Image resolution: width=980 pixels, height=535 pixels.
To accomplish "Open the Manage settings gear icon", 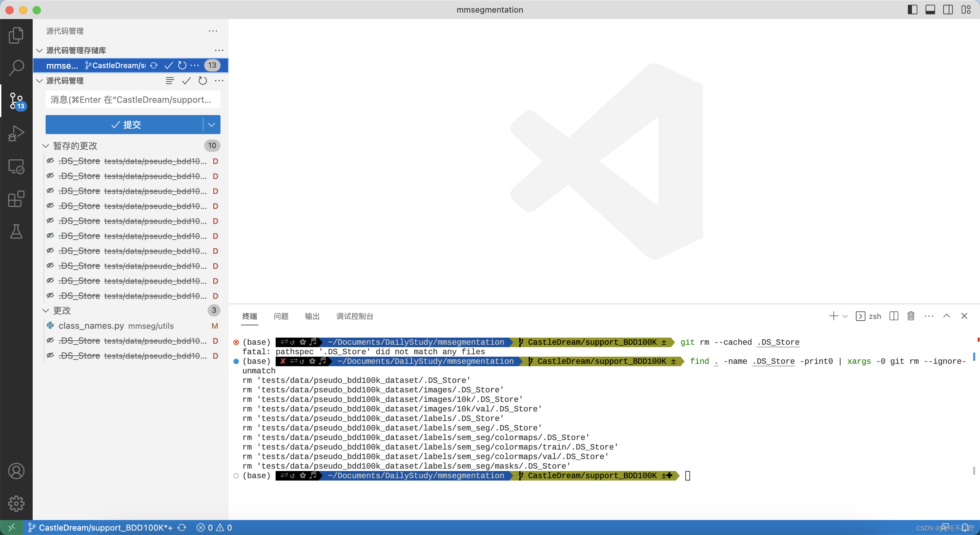I will (16, 503).
